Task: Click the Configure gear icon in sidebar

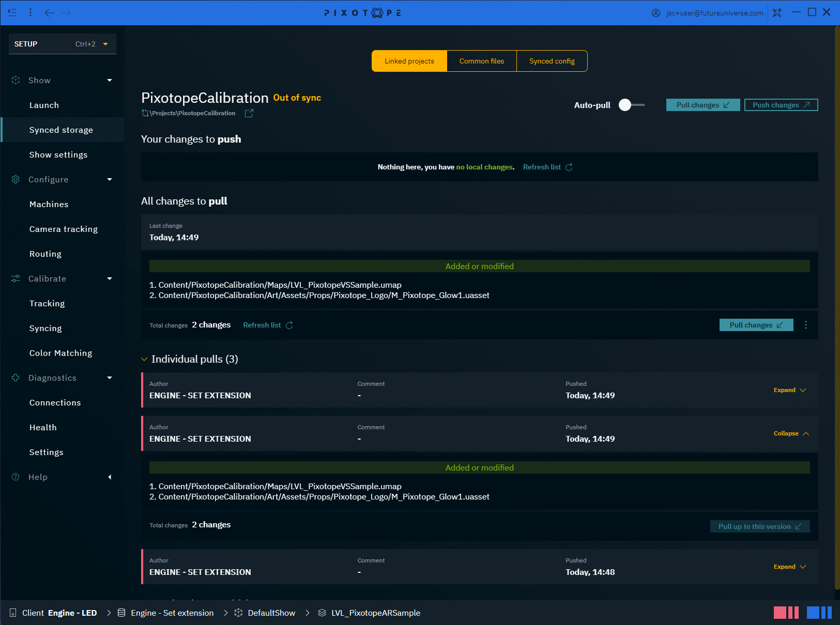Action: [x=16, y=179]
